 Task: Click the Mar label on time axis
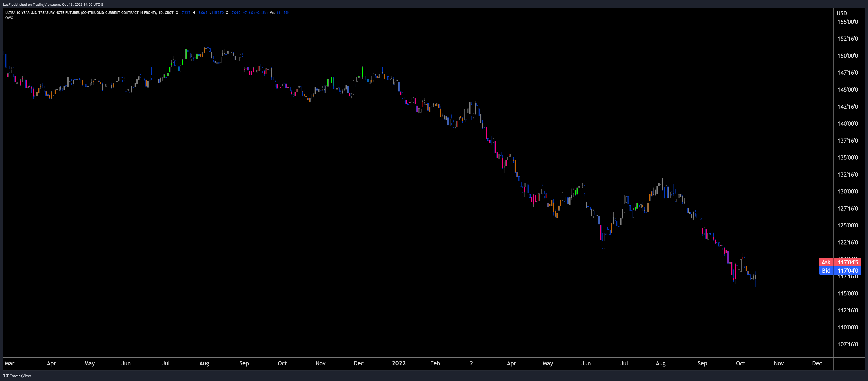point(10,364)
